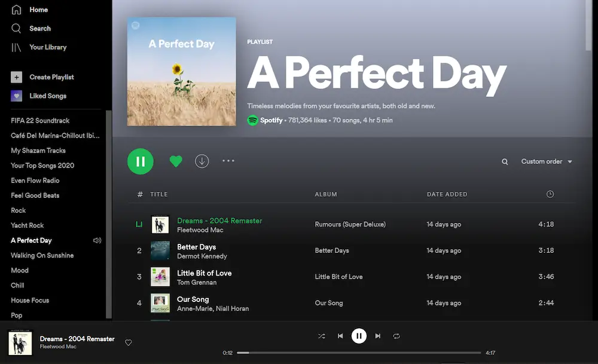
Task: Select track number 3 in the list
Action: pyautogui.click(x=139, y=277)
